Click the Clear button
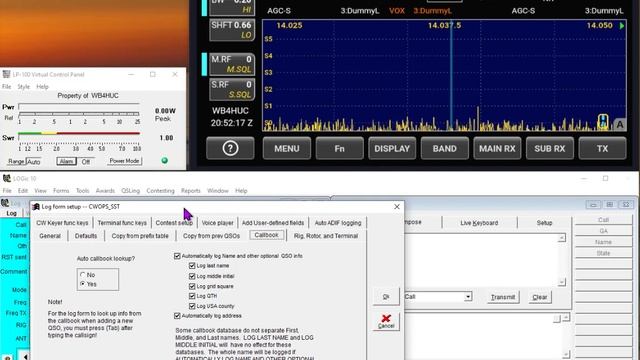Viewport: 640px width, 360px height. (x=540, y=297)
